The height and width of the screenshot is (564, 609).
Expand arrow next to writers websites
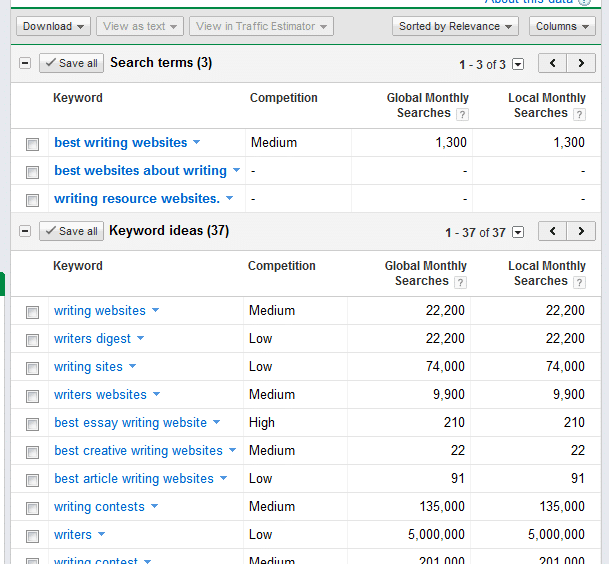tap(156, 394)
